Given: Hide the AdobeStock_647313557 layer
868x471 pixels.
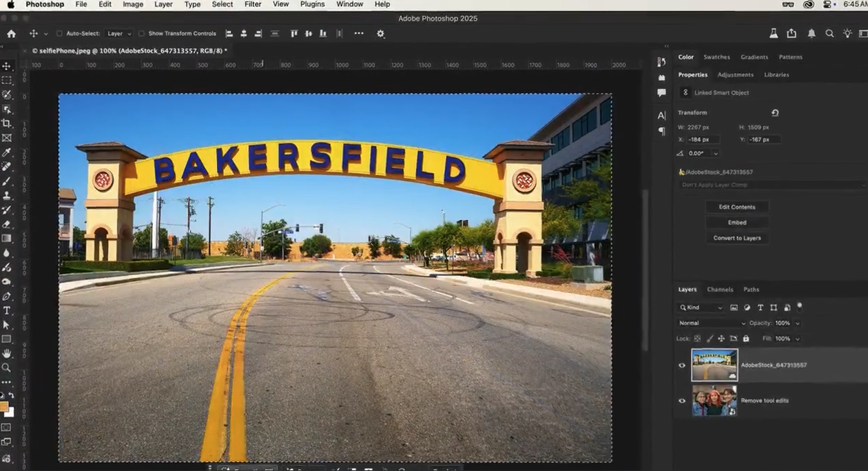Looking at the screenshot, I should tap(682, 365).
